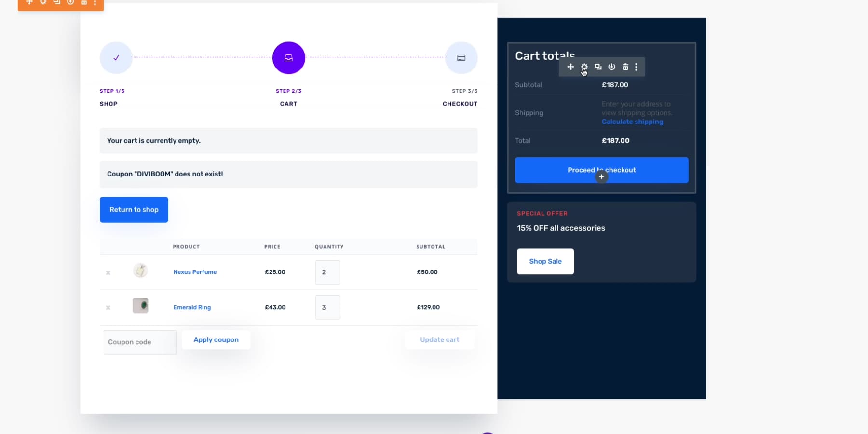This screenshot has height=434, width=868.
Task: Open three-dot options menu on Cart totals toolbar
Action: coord(637,67)
